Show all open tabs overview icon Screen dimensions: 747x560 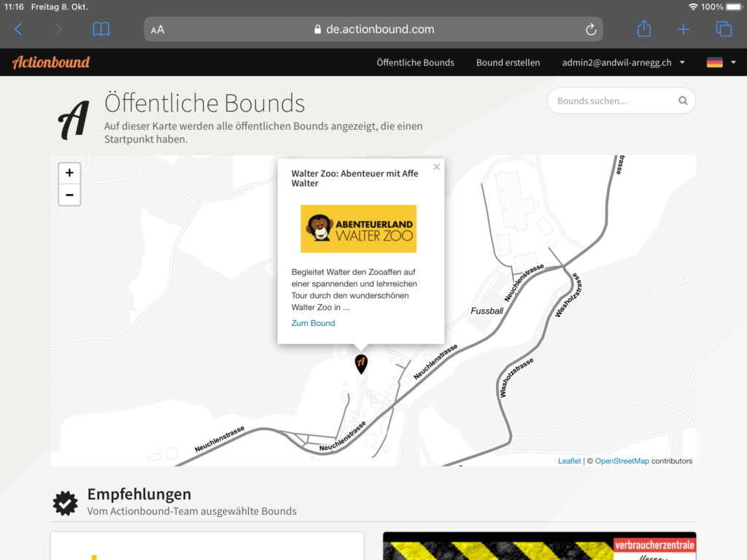pos(723,29)
